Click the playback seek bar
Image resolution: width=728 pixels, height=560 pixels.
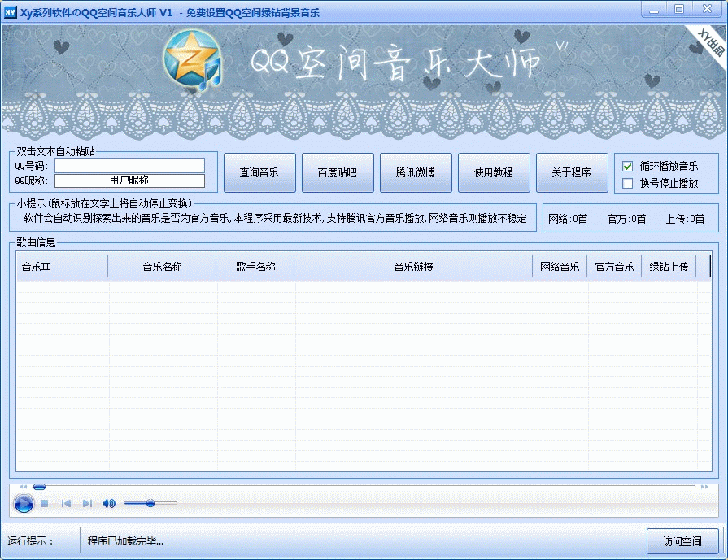pos(364,487)
